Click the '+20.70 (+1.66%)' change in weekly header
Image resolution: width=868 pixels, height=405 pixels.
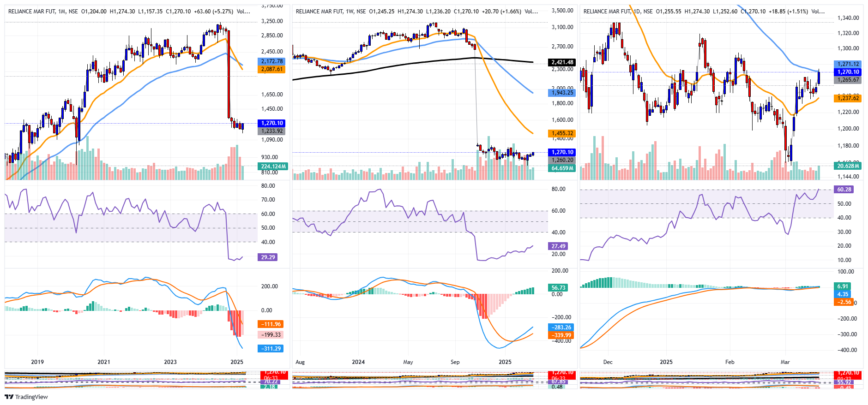point(501,12)
